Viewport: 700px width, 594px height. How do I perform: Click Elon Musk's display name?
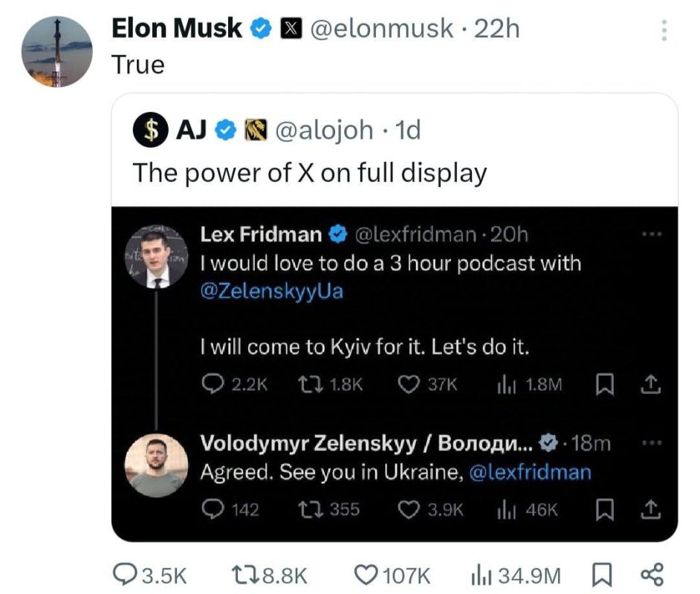pyautogui.click(x=176, y=28)
